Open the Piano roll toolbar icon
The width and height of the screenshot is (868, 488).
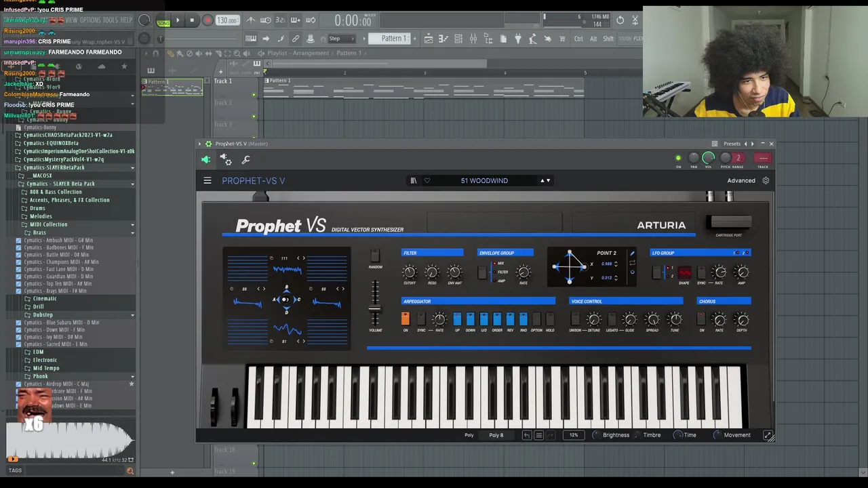pos(443,39)
